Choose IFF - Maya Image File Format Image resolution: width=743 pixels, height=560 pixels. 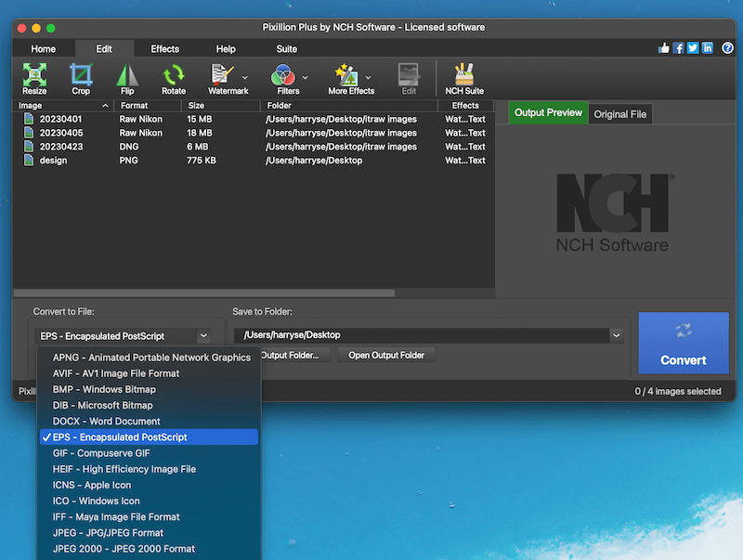click(x=149, y=517)
